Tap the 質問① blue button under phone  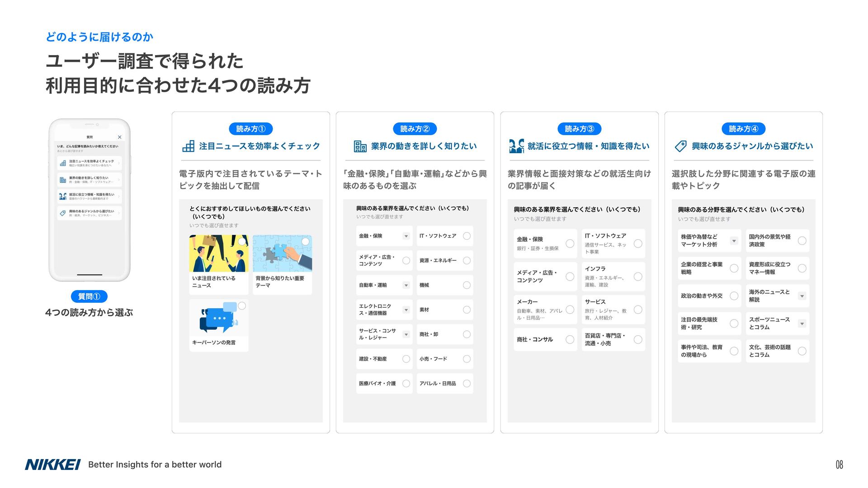click(x=89, y=296)
